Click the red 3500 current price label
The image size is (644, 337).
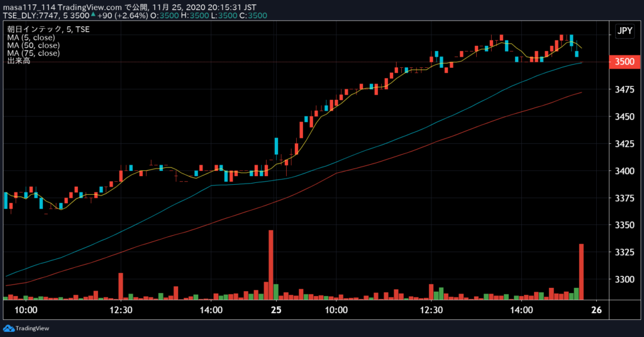625,62
